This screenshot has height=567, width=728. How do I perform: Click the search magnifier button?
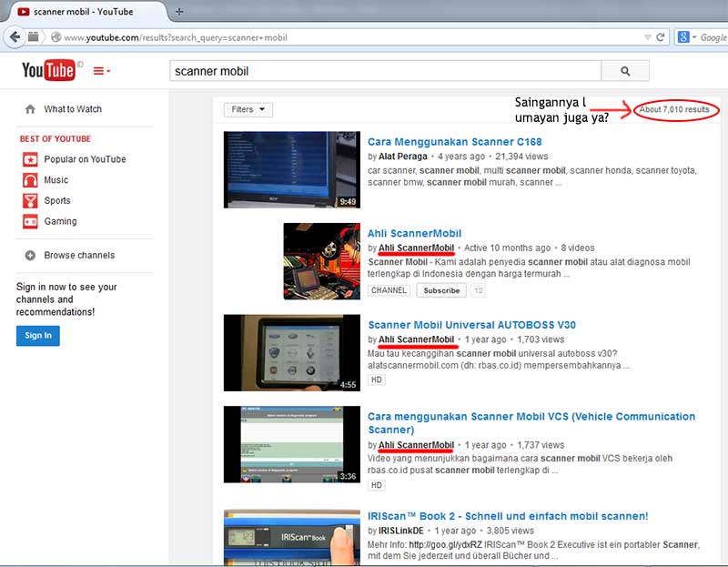pyautogui.click(x=625, y=71)
